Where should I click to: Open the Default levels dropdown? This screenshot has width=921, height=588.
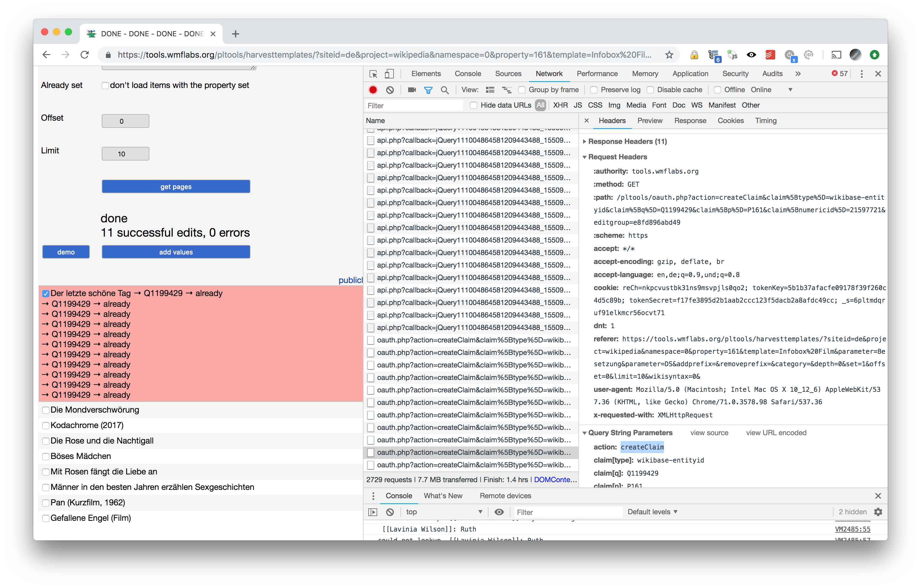click(652, 512)
